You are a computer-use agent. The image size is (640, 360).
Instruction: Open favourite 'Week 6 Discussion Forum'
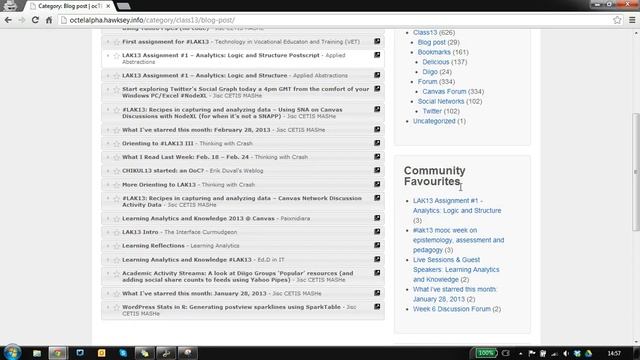coord(452,309)
